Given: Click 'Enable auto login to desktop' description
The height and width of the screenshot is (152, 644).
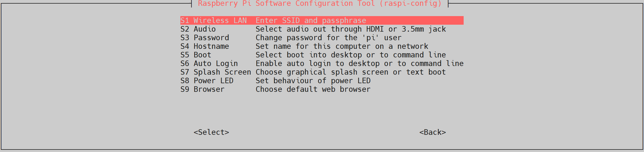Looking at the screenshot, I should pyautogui.click(x=359, y=64).
